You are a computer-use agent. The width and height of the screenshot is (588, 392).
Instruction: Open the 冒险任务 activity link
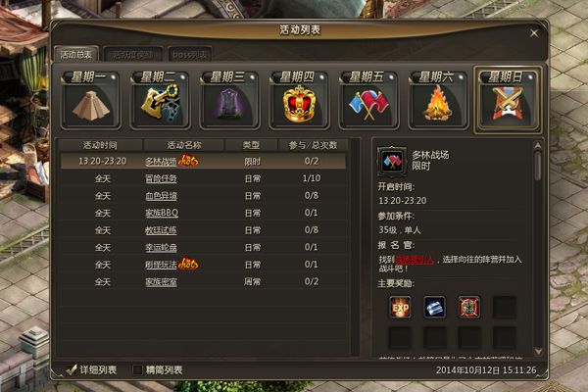pos(161,178)
